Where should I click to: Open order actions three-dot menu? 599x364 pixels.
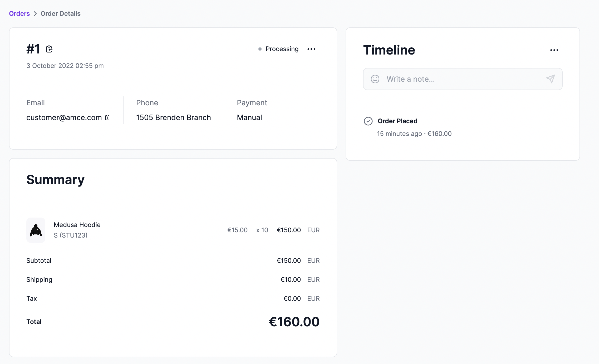(311, 49)
